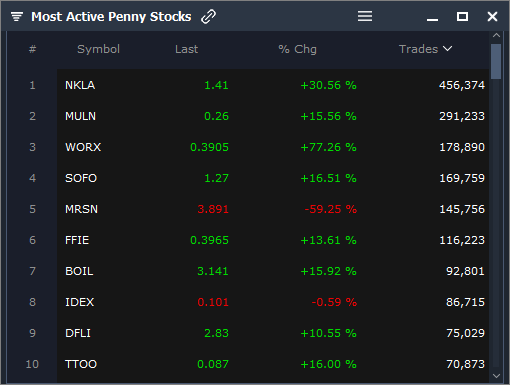
Task: Click BOIL last price 3.141
Action: click(x=213, y=271)
